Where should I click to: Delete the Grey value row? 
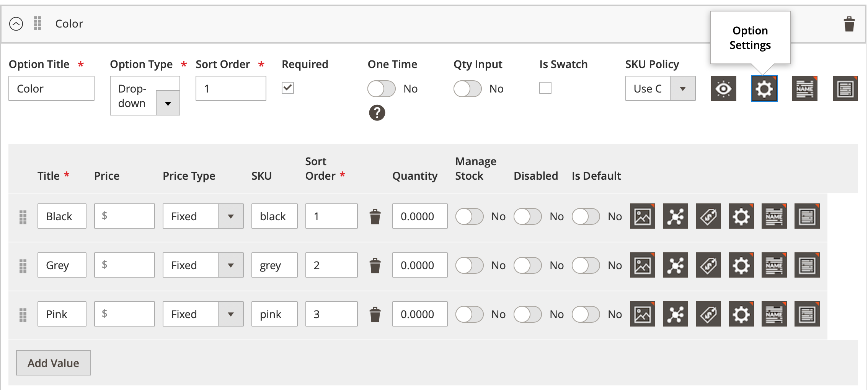point(375,265)
